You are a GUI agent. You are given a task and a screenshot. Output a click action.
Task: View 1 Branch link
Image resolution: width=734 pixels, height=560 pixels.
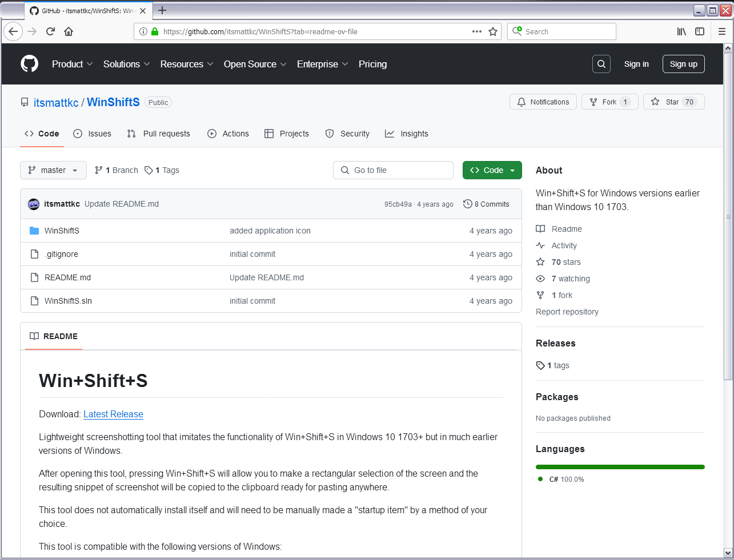[x=117, y=170]
